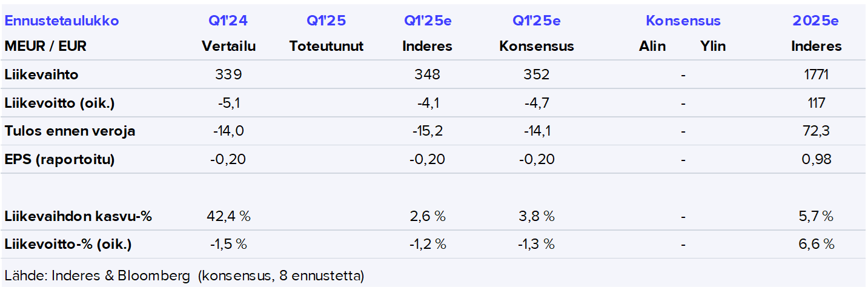Click the 42,4 % growth cell
Image resolution: width=868 pixels, height=290 pixels.
tap(228, 216)
